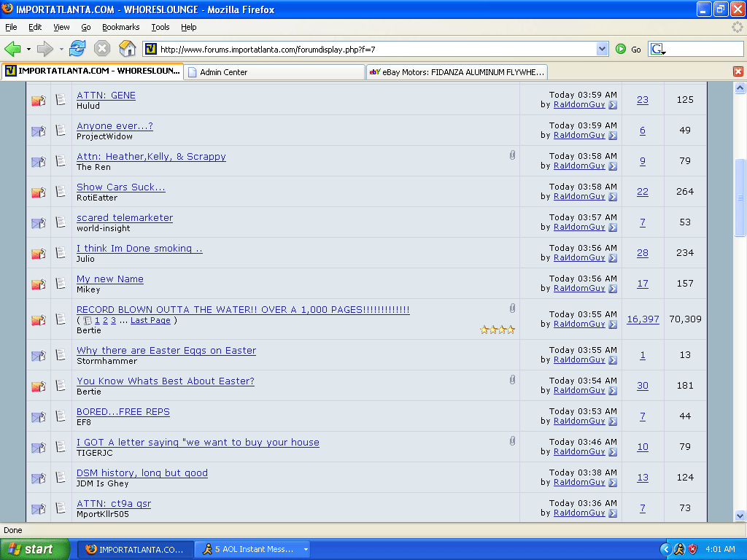Expand grouped AOL taskbar button dropdown

pos(306,549)
